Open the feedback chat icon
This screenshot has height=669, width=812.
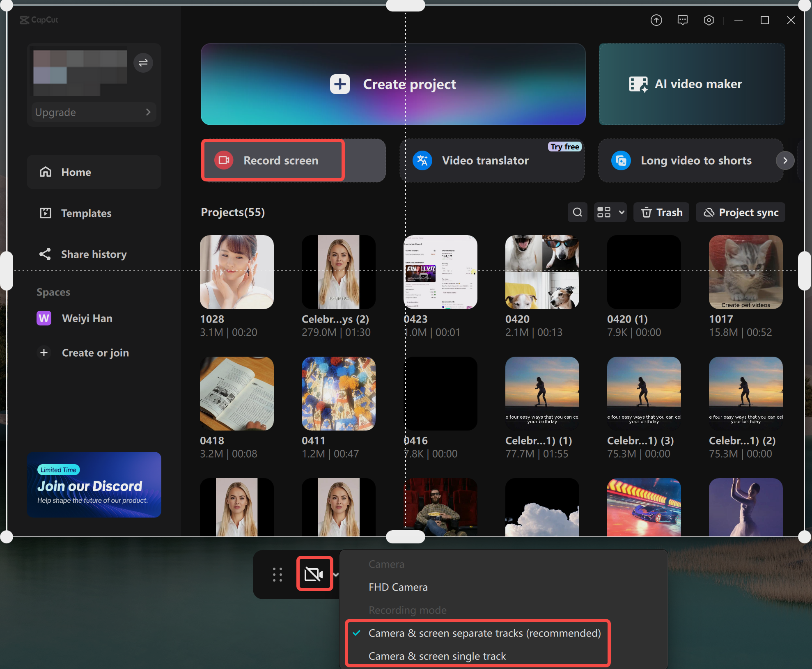click(x=682, y=20)
